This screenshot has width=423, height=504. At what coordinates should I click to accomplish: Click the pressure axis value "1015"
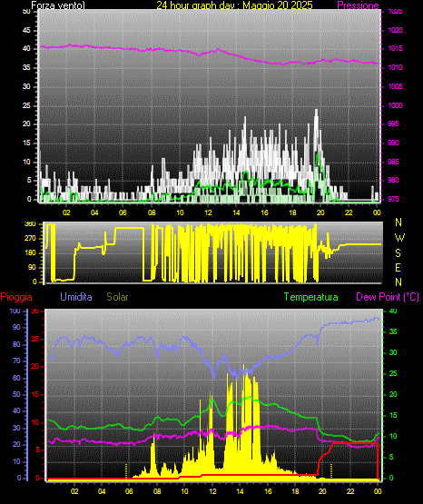395,48
